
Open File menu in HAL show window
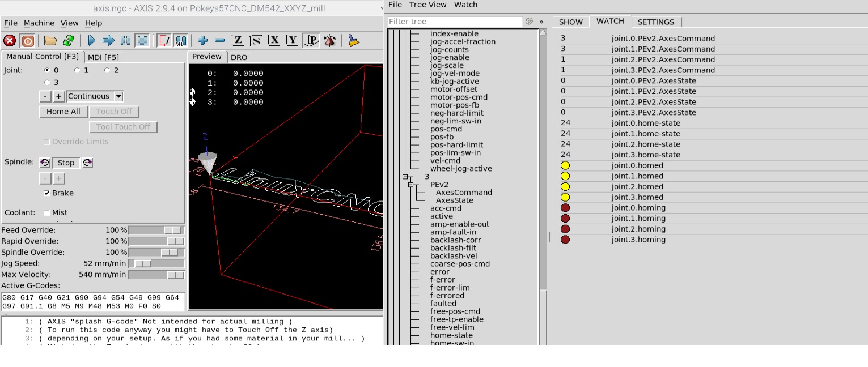tap(395, 5)
